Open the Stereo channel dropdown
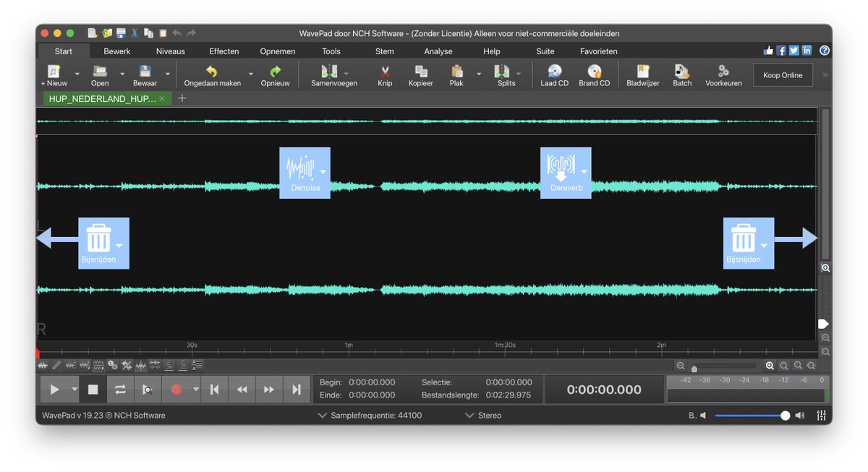868x472 pixels. [x=483, y=416]
